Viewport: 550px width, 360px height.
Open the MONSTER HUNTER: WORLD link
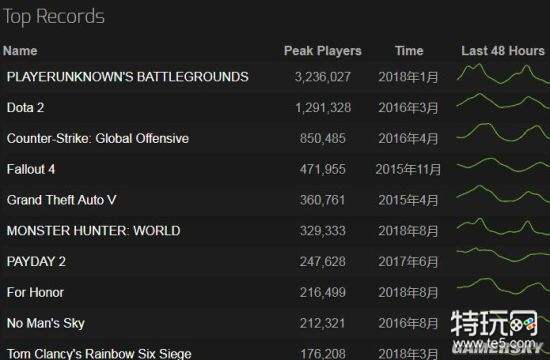click(x=94, y=231)
